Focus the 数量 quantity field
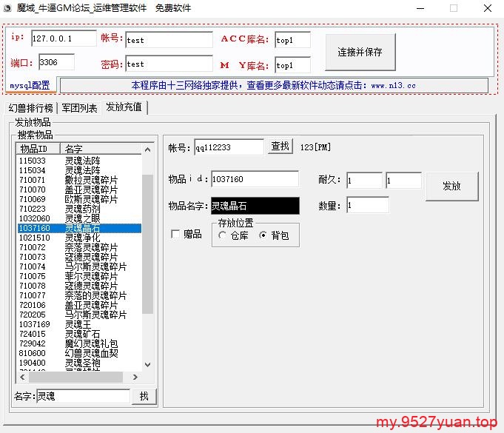This screenshot has width=504, height=433. pyautogui.click(x=367, y=205)
